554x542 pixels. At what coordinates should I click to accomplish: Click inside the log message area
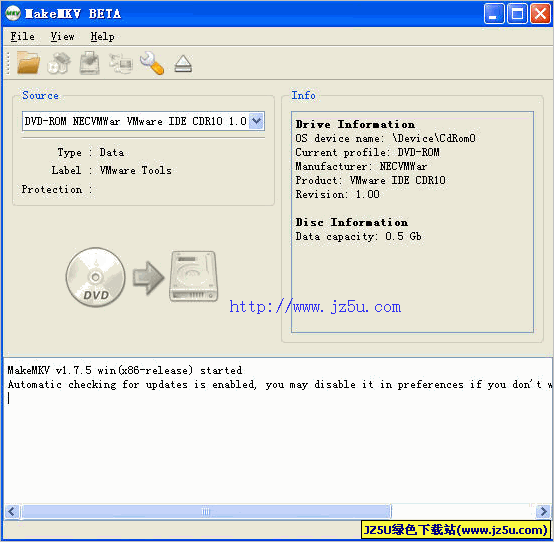277,430
